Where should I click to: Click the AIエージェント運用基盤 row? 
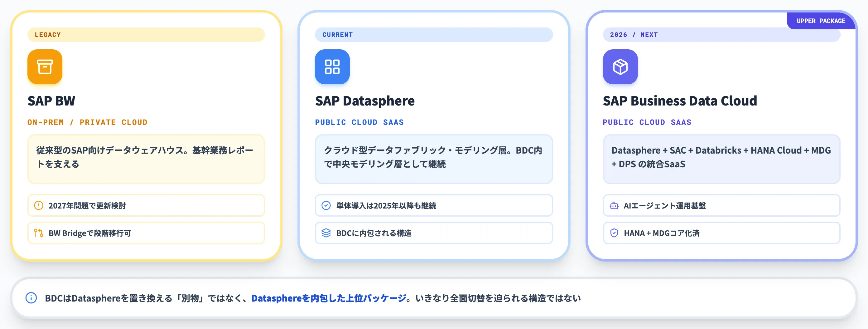[721, 205]
